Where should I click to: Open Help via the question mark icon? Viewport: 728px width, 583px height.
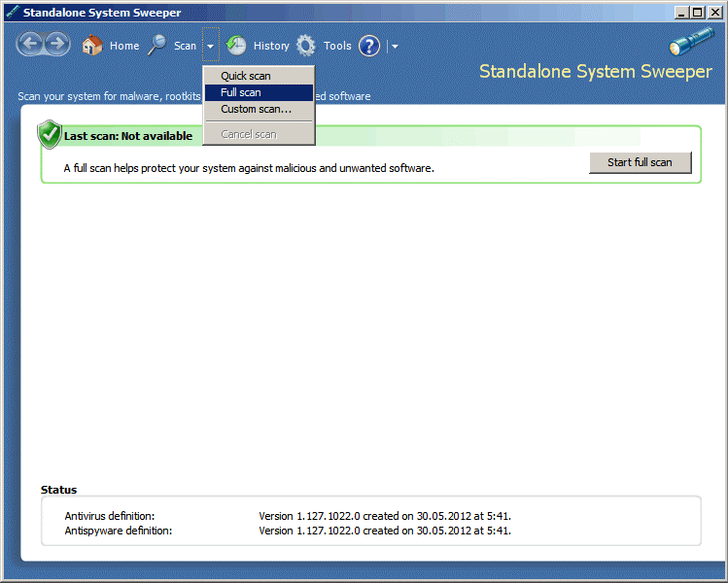tap(369, 46)
